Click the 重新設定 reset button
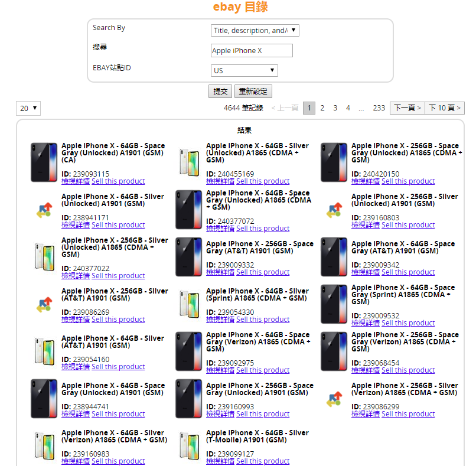The height and width of the screenshot is (466, 476). point(253,92)
